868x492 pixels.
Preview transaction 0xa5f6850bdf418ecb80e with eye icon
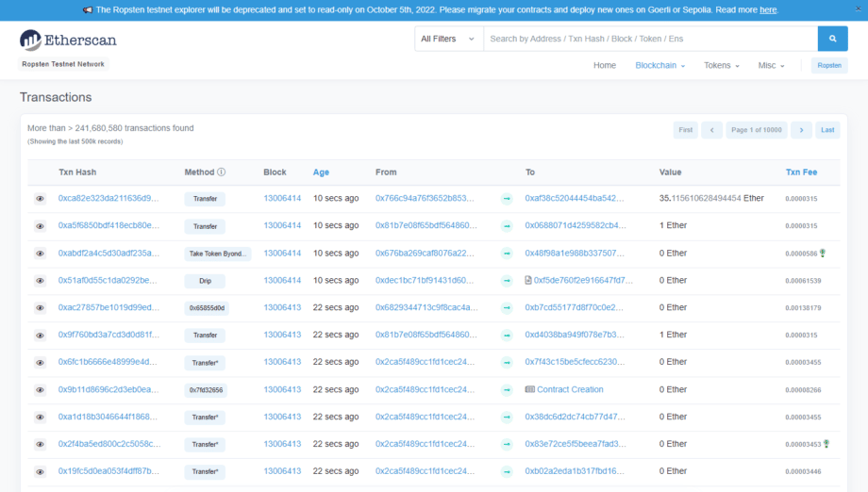(40, 225)
